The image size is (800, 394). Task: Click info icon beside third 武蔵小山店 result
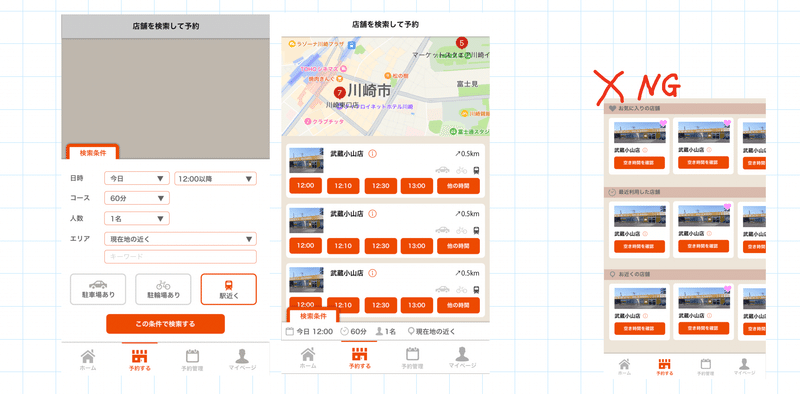pos(372,273)
